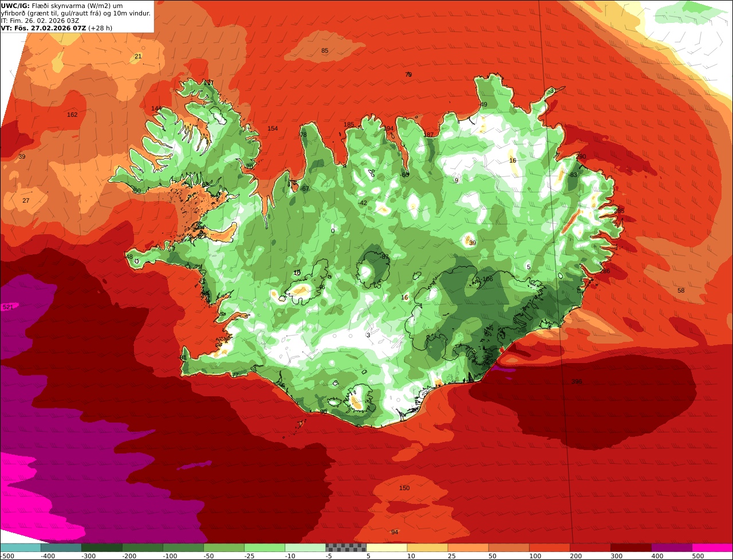The image size is (733, 560).
Task: Pick the yellow-orange swatch left of legend label 25
Action: pos(427,547)
